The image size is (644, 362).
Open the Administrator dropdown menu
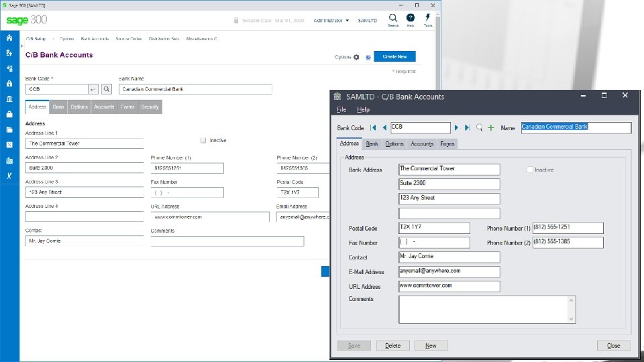click(331, 21)
